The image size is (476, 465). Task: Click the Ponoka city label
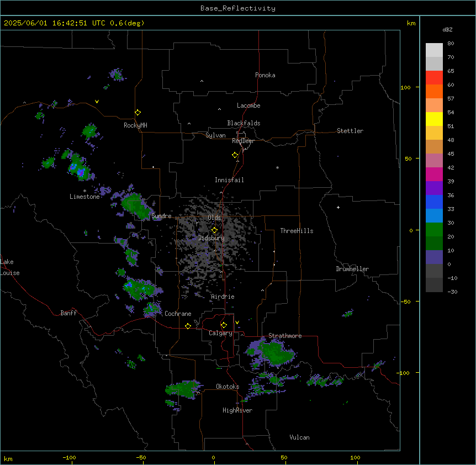click(x=265, y=75)
